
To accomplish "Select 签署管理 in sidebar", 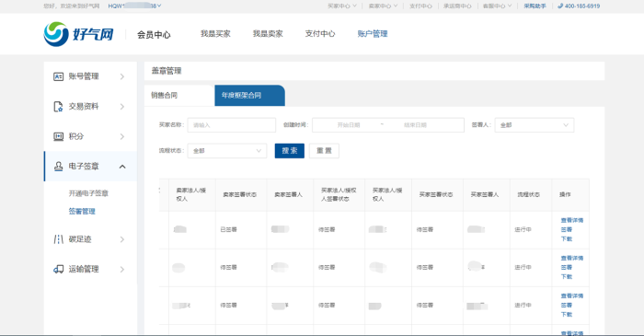I will pyautogui.click(x=82, y=211).
